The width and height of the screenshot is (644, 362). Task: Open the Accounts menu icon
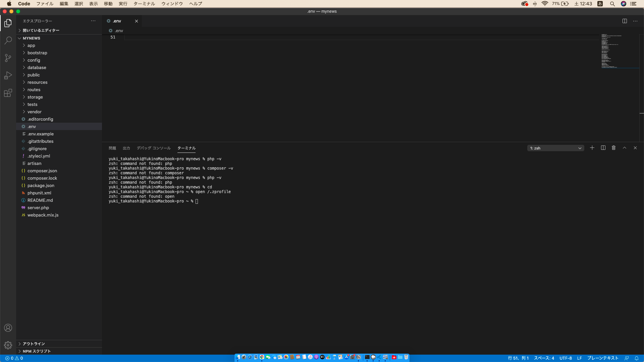click(8, 328)
